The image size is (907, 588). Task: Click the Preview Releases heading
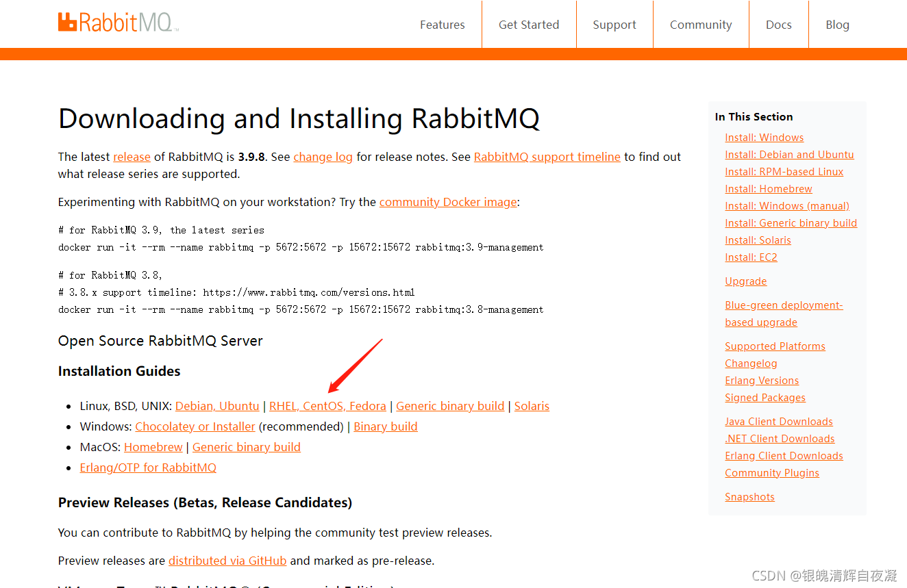[205, 502]
